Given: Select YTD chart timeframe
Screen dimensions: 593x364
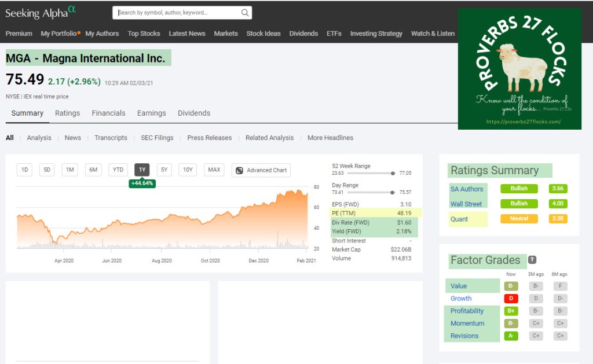Looking at the screenshot, I should click(118, 170).
